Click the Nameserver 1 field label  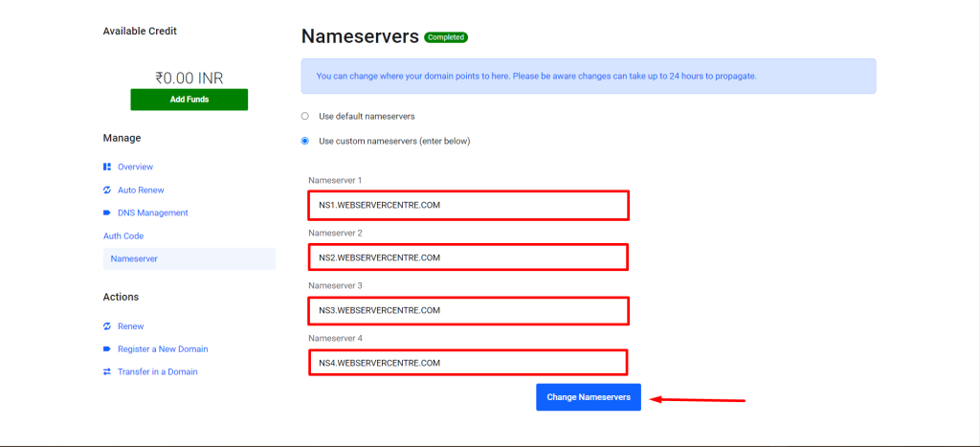coord(336,180)
